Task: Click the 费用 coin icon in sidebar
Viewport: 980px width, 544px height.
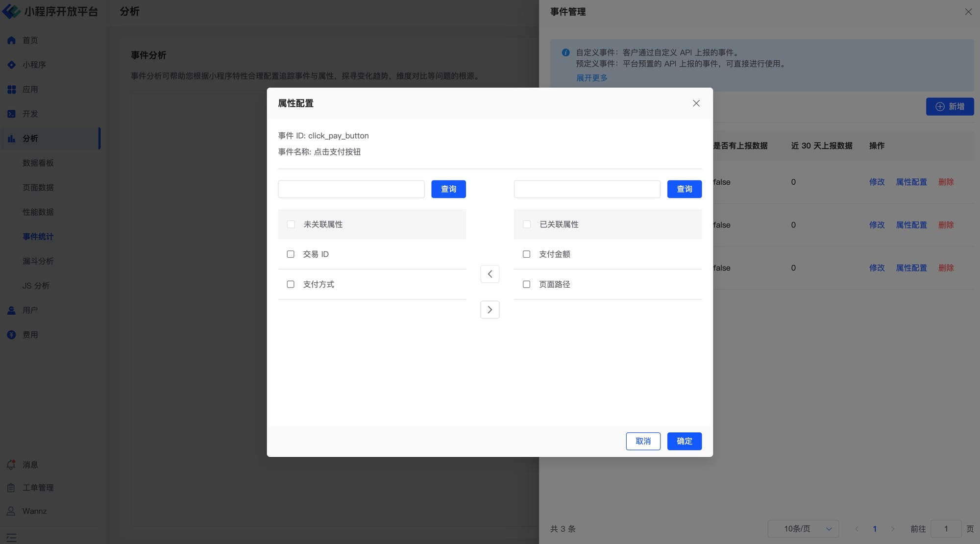Action: [x=11, y=335]
